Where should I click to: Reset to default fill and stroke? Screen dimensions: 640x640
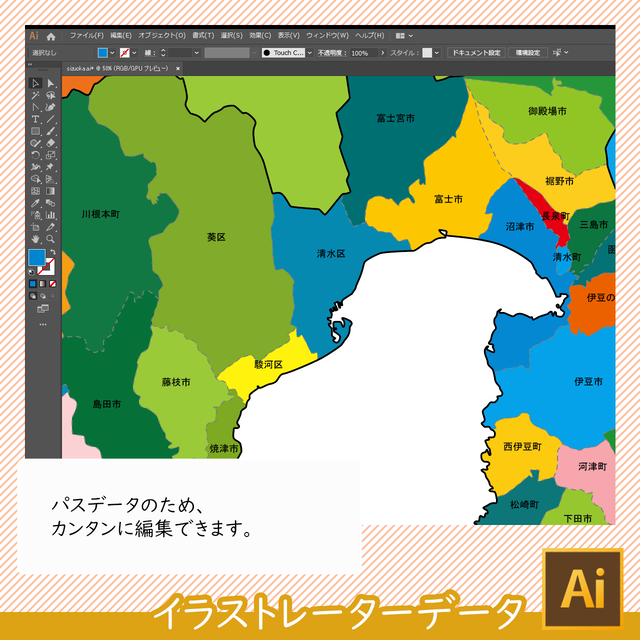click(31, 271)
